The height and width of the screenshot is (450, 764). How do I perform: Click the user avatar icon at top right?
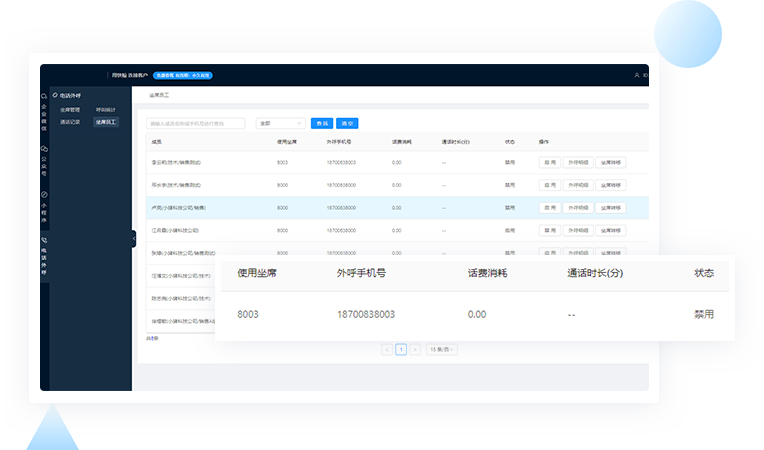pos(637,75)
